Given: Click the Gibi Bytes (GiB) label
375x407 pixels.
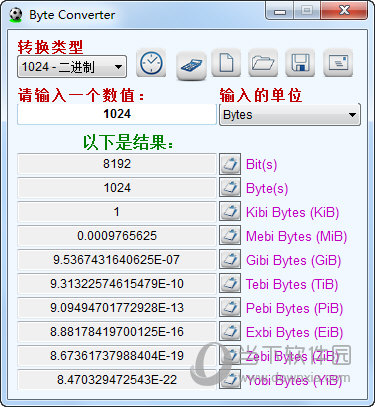Looking at the screenshot, I should (293, 261).
